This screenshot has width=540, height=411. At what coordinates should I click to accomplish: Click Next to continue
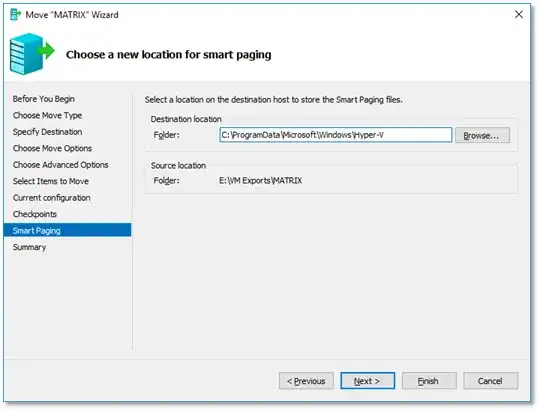click(x=367, y=381)
